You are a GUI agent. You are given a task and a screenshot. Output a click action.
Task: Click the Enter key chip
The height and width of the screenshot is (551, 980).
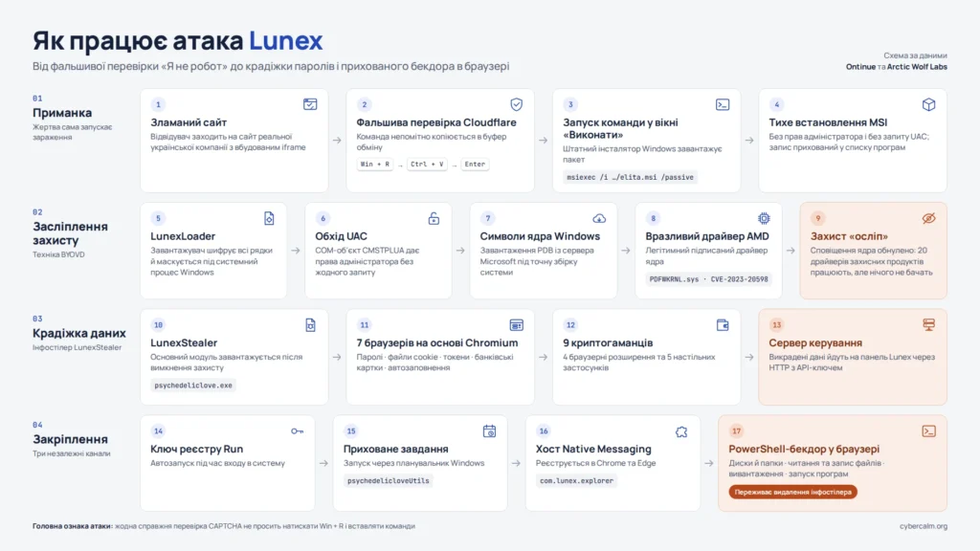tap(475, 165)
